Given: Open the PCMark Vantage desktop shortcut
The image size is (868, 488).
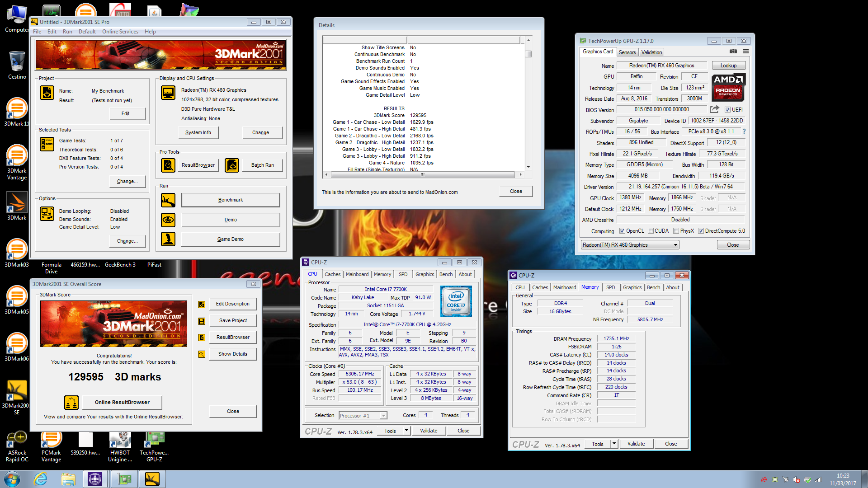Looking at the screenshot, I should pos(51,446).
